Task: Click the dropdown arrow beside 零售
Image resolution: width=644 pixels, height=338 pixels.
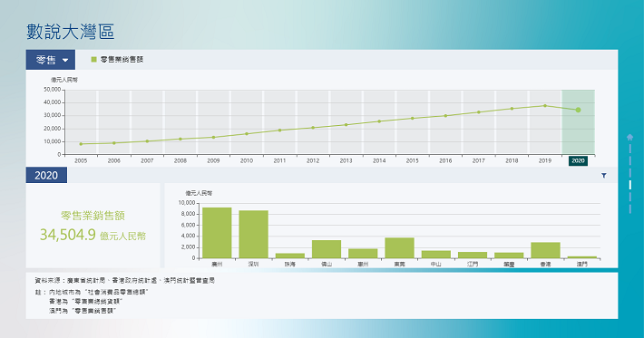Action: [65, 61]
